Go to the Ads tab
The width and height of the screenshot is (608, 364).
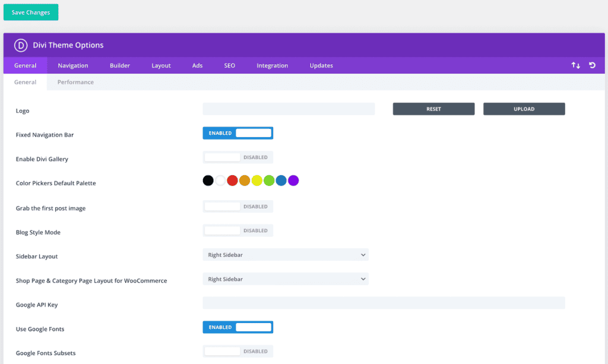197,65
